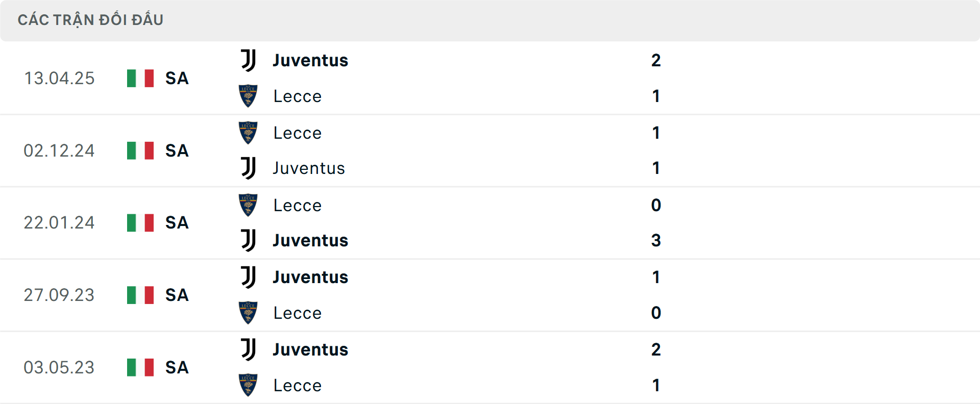This screenshot has width=980, height=404.
Task: Click the SA league label next to 13.04.25
Action: pos(176,79)
